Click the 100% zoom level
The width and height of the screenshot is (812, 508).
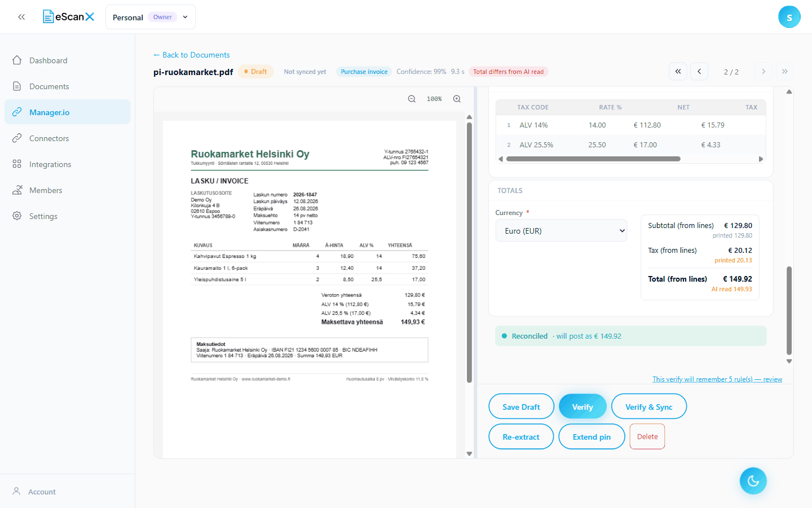[434, 99]
